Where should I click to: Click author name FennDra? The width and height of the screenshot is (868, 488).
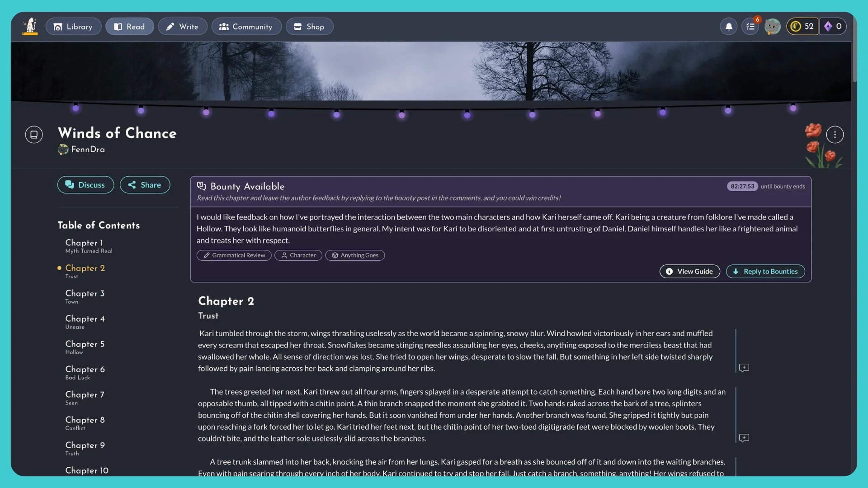(88, 150)
